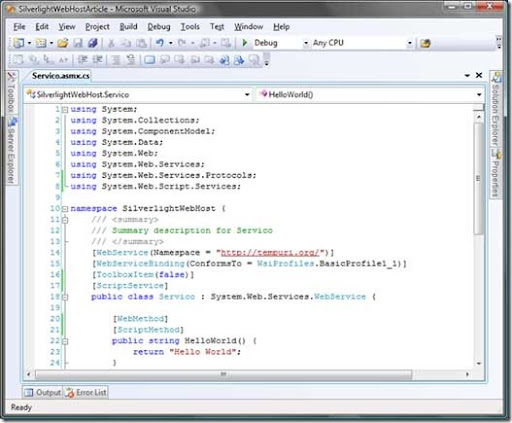Save the current file with floppy icon

[78, 43]
